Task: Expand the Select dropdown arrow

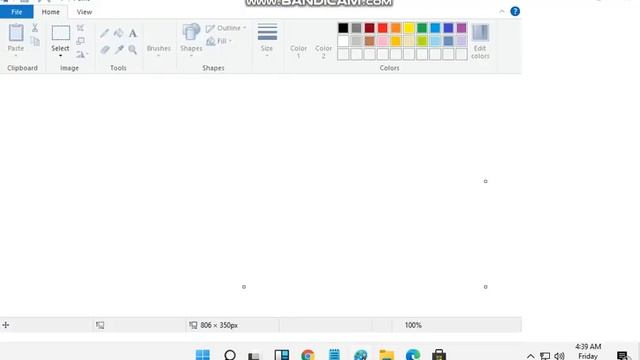Action: click(x=60, y=56)
